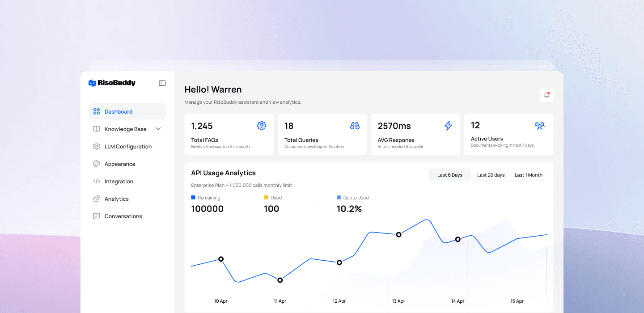Select the 12 Apr chart data point
Viewport: 644px width, 313px height.
coord(339,262)
